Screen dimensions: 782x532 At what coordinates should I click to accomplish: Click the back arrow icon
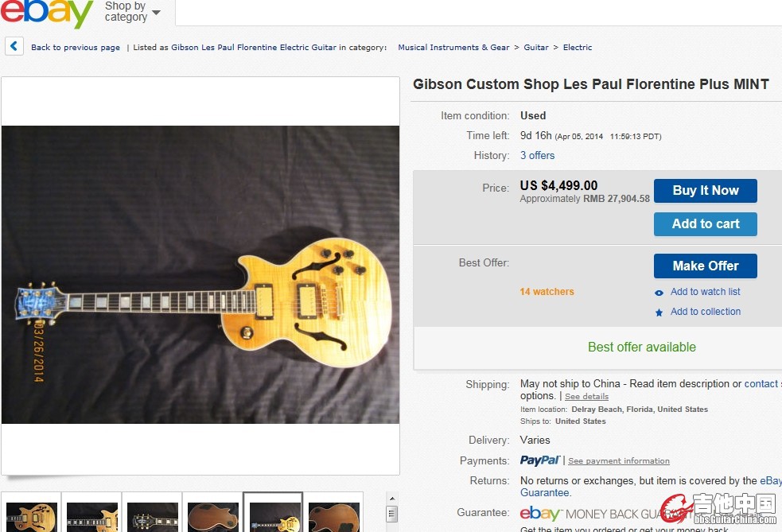tap(14, 46)
